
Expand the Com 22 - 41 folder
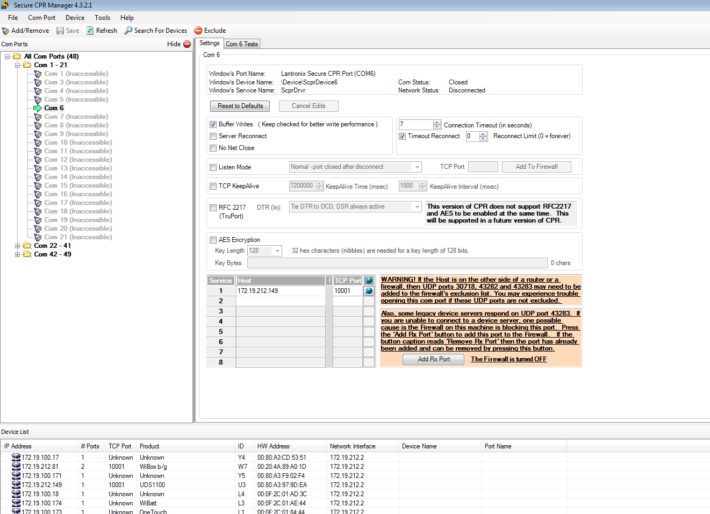(16, 245)
